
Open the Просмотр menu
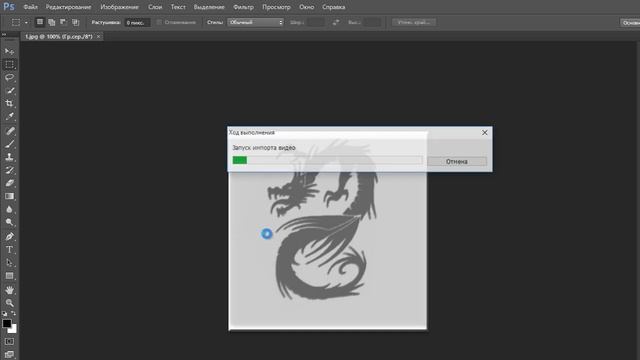(x=276, y=7)
